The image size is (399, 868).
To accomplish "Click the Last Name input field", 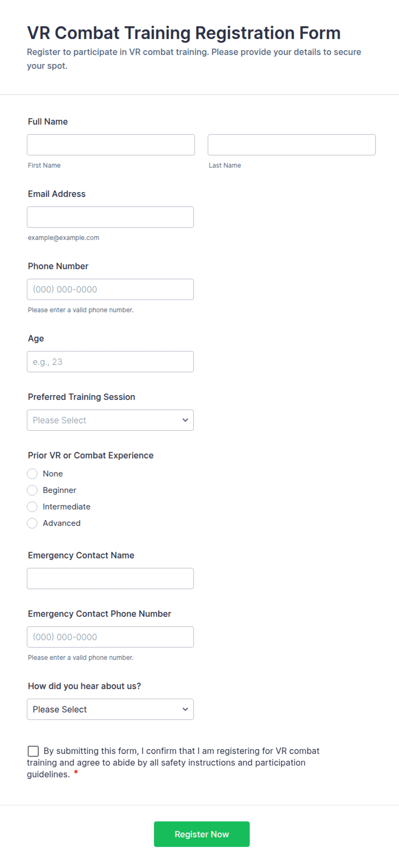I will 292,145.
